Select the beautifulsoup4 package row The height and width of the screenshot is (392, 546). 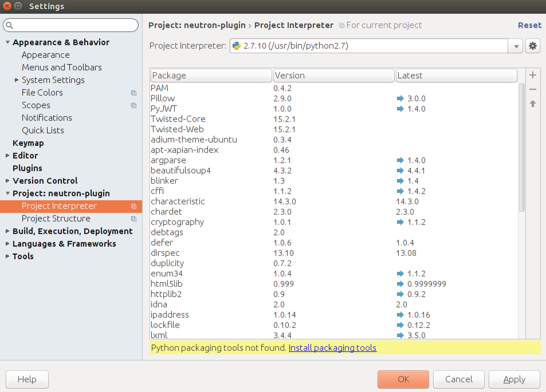point(334,171)
